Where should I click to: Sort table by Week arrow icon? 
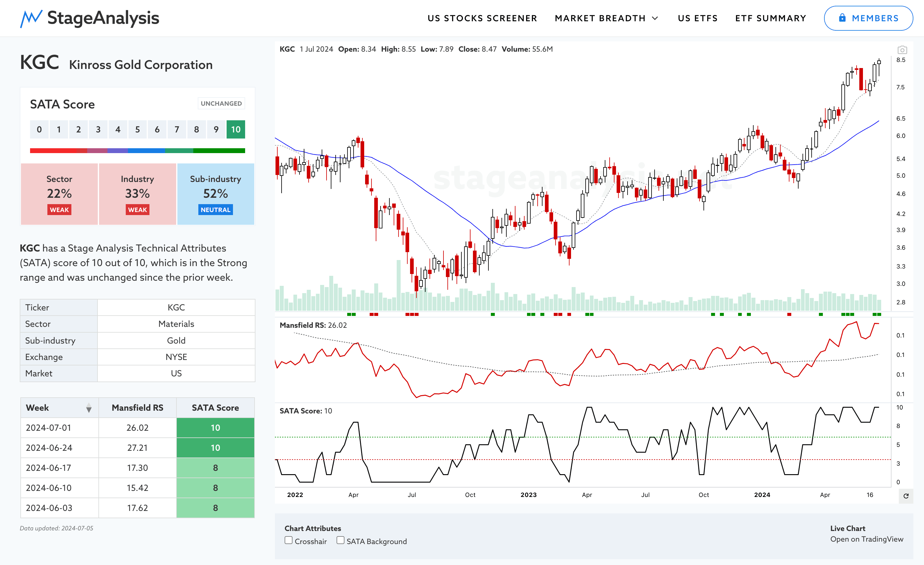(89, 408)
